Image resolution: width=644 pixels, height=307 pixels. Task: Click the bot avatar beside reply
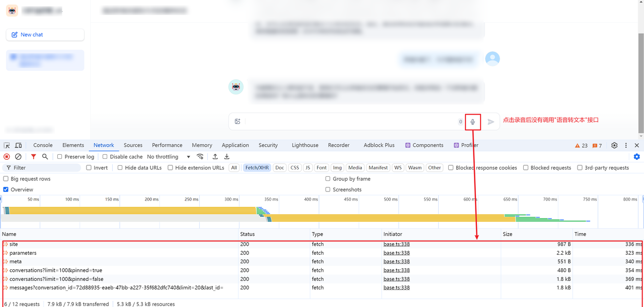(236, 87)
